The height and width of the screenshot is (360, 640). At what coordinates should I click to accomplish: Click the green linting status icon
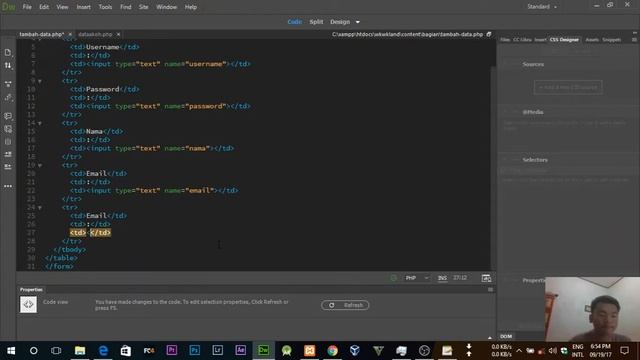click(x=393, y=278)
